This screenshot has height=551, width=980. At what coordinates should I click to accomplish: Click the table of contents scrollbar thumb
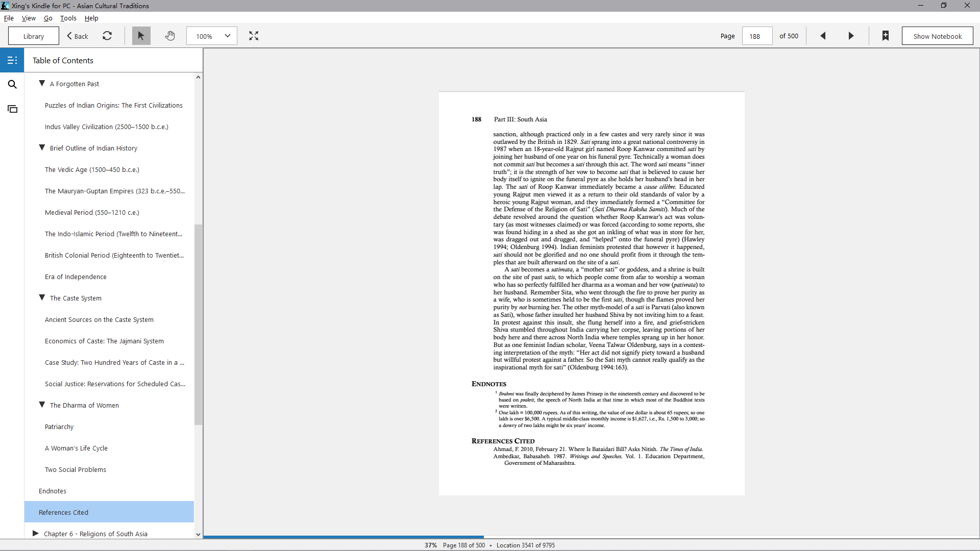(x=198, y=324)
